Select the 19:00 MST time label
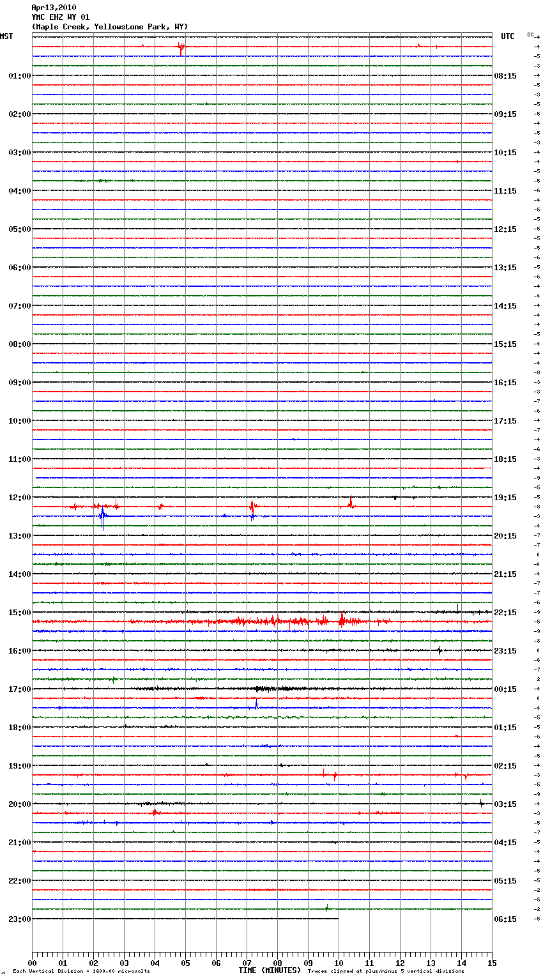Viewport: 543px width, 980px height. [20, 766]
